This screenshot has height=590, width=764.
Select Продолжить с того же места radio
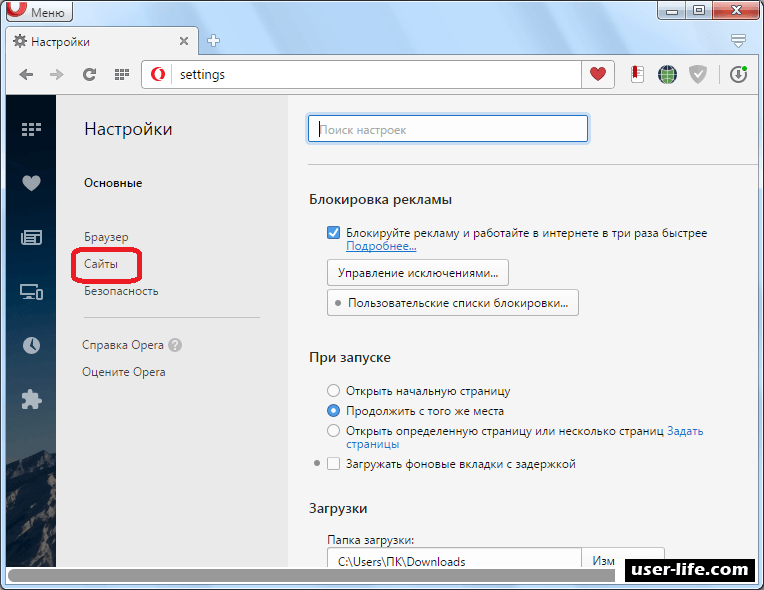point(333,411)
